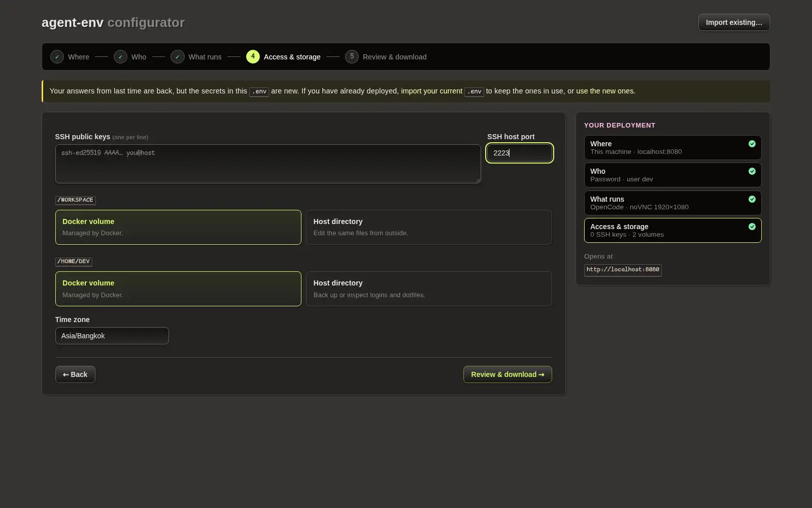The width and height of the screenshot is (812, 508).
Task: Click the step 5 number badge
Action: coord(352,56)
